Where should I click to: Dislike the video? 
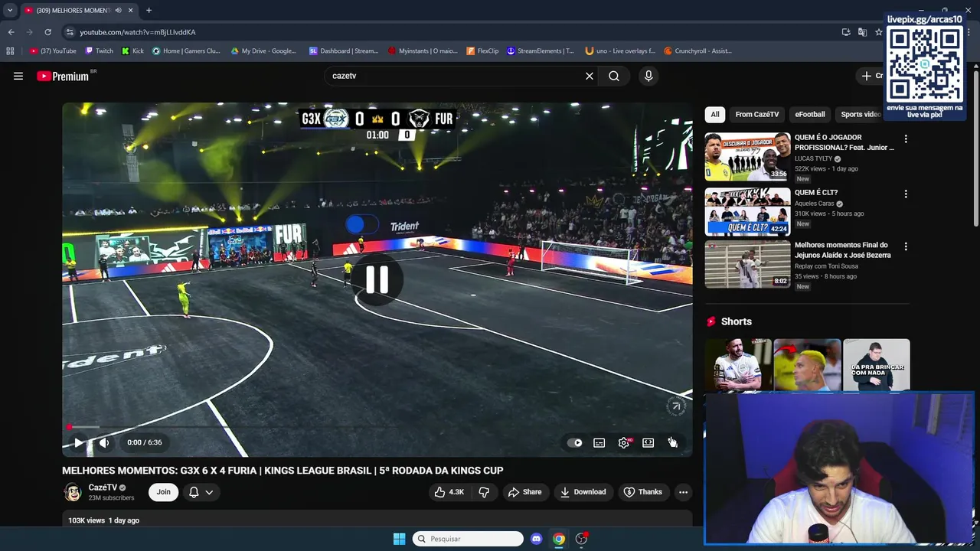click(x=484, y=492)
